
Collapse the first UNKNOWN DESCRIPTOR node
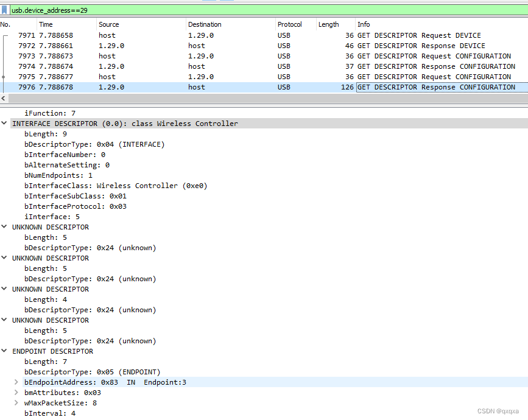click(4, 226)
